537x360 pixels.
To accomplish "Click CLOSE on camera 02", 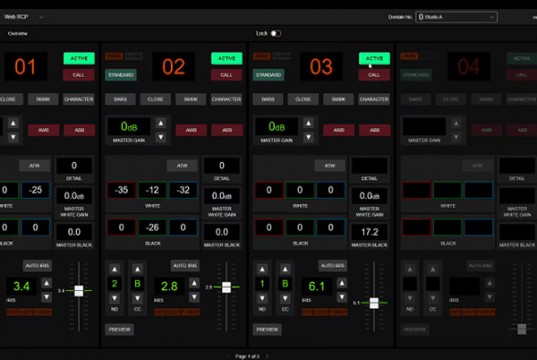I will coord(155,99).
